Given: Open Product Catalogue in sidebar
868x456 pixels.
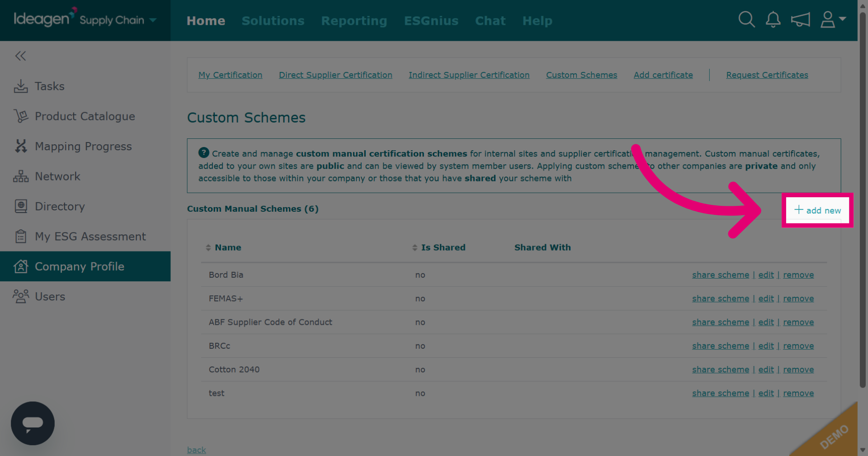Looking at the screenshot, I should [85, 116].
